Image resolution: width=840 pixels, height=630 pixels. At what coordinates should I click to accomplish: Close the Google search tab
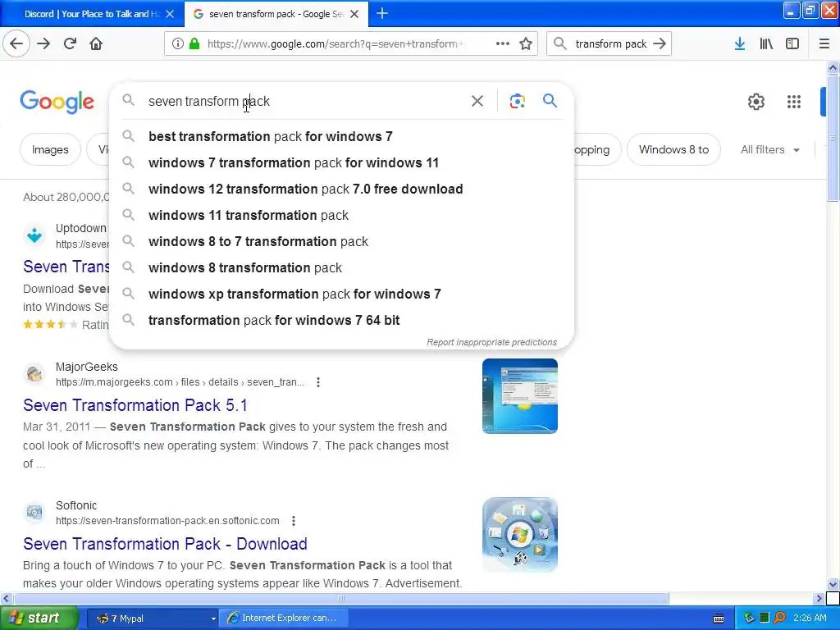[x=354, y=14]
